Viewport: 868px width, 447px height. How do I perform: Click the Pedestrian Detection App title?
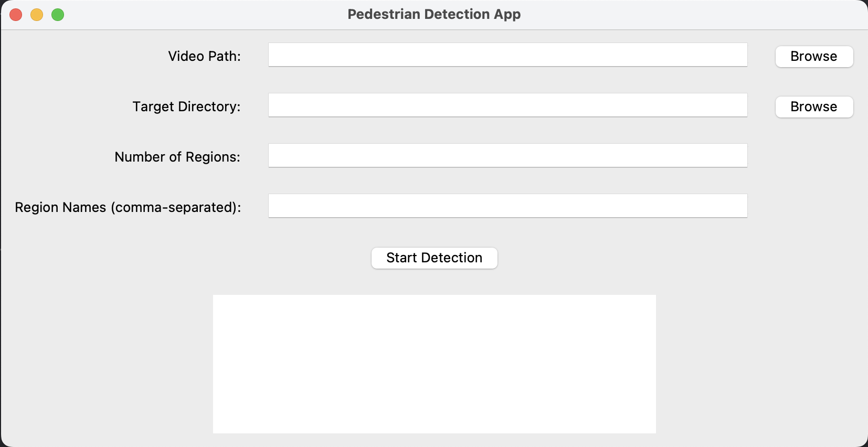pos(434,14)
